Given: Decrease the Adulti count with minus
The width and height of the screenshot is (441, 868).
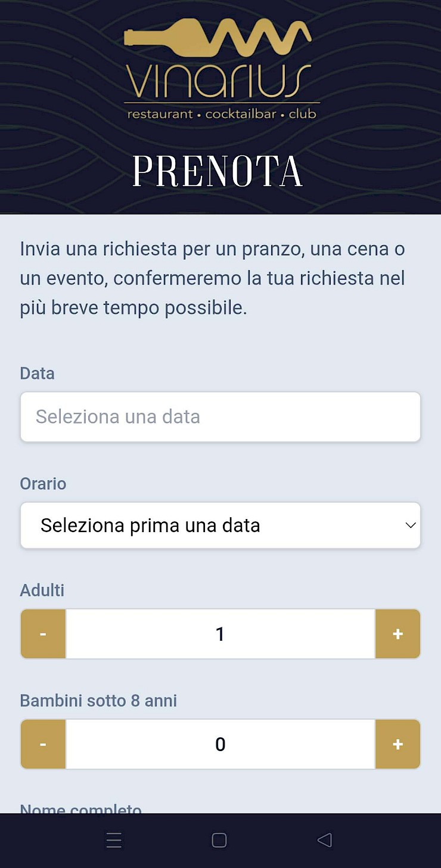Looking at the screenshot, I should pyautogui.click(x=43, y=634).
